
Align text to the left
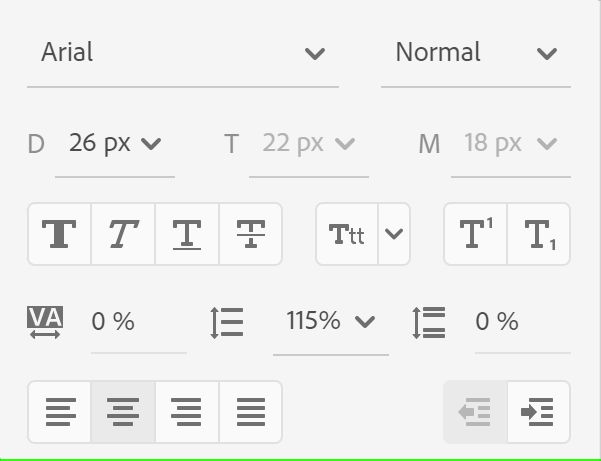59,411
